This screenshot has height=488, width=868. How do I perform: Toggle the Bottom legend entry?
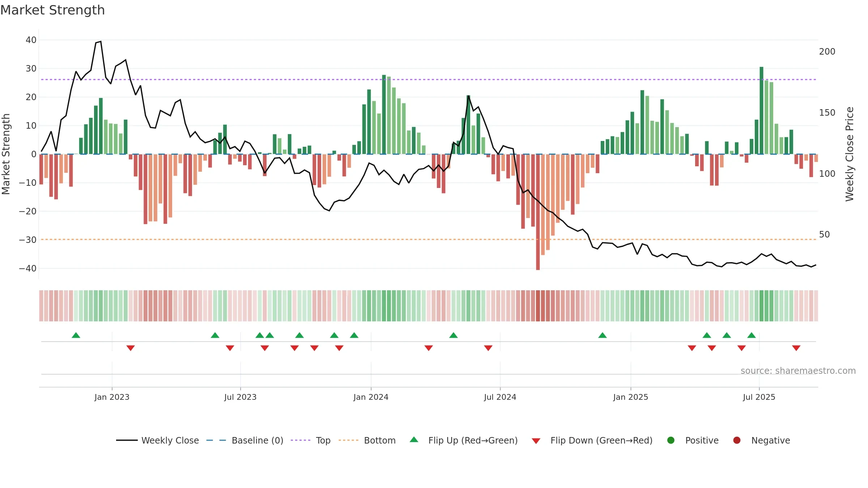(x=367, y=440)
